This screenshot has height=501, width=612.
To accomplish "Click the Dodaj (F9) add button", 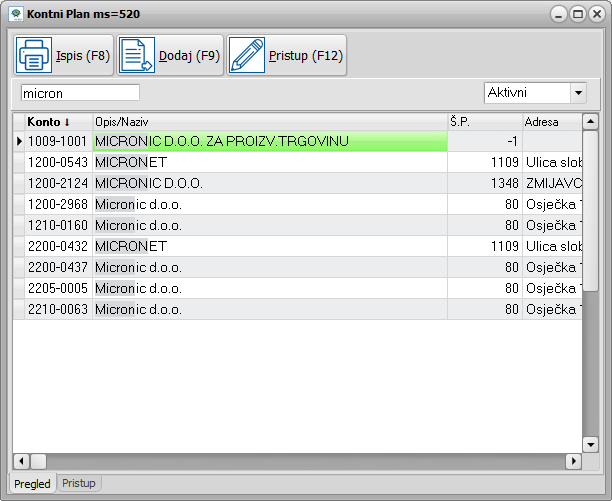I will click(x=171, y=56).
